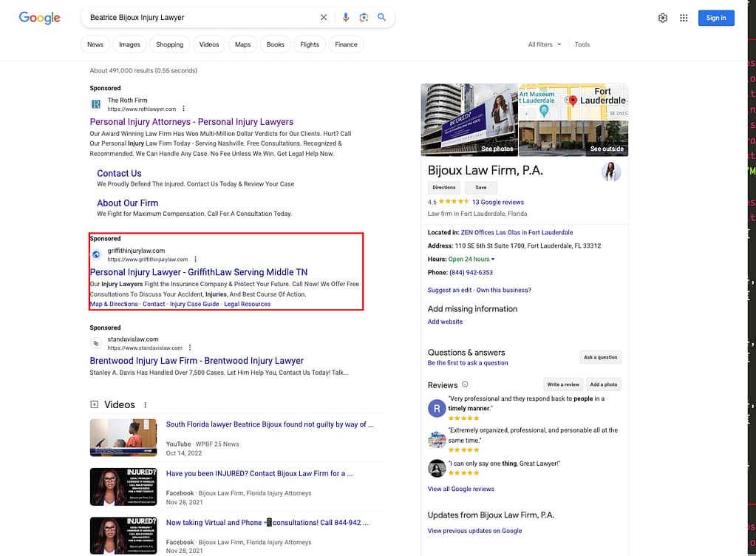The height and width of the screenshot is (556, 756).
Task: Switch to the Shopping tab
Action: point(170,44)
